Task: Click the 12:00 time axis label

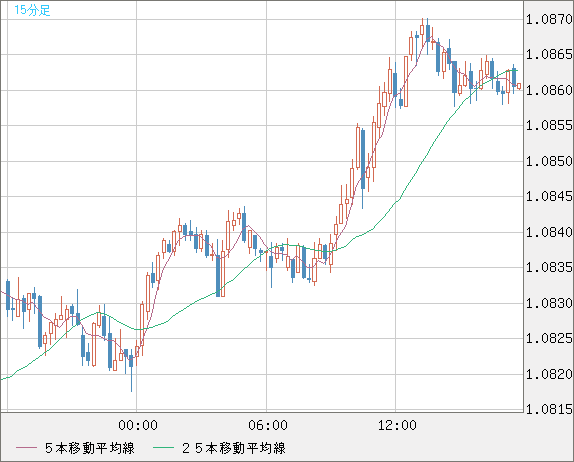Action: [397, 425]
